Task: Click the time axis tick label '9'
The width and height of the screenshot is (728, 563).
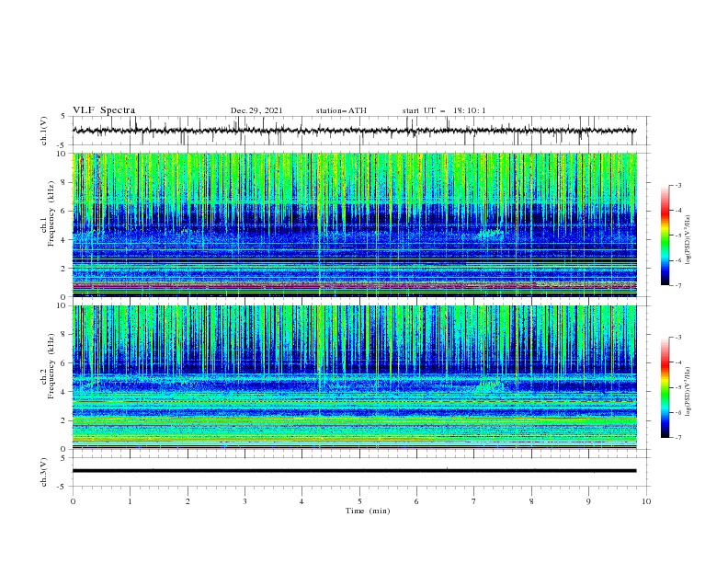Action: [588, 501]
